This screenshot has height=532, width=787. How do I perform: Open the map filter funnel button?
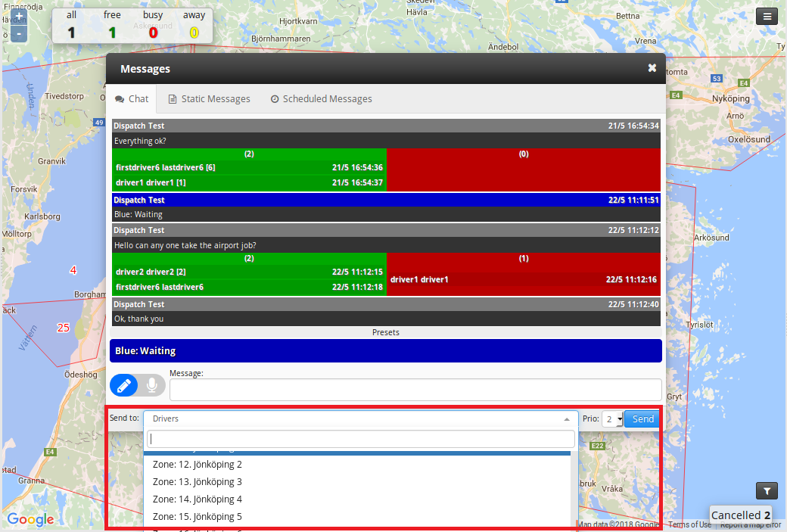[767, 491]
